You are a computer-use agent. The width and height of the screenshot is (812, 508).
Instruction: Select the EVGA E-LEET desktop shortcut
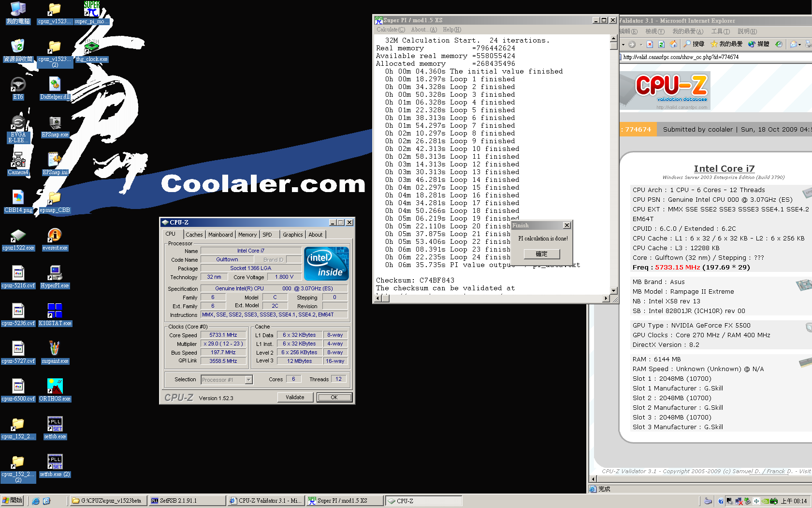point(18,129)
